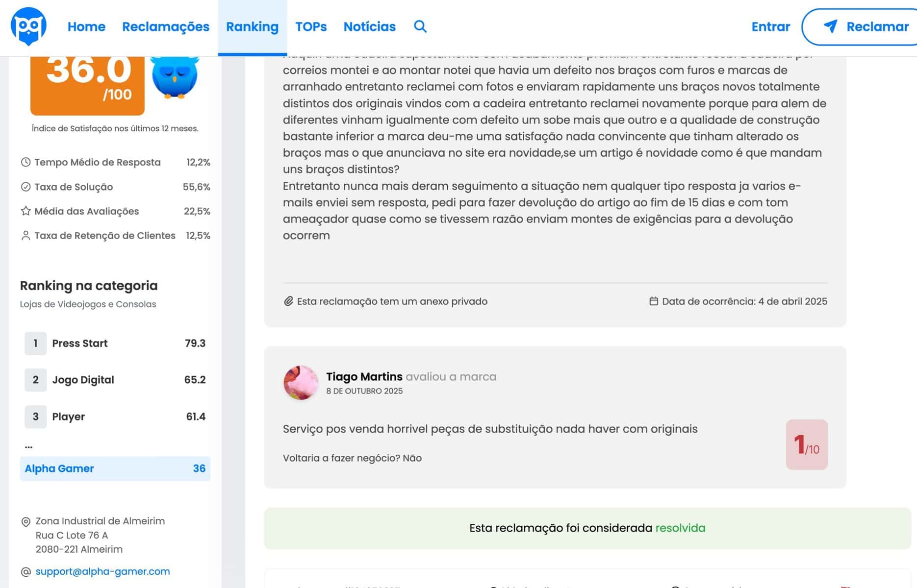Click the clock icon beside Tempo Médio

click(25, 162)
